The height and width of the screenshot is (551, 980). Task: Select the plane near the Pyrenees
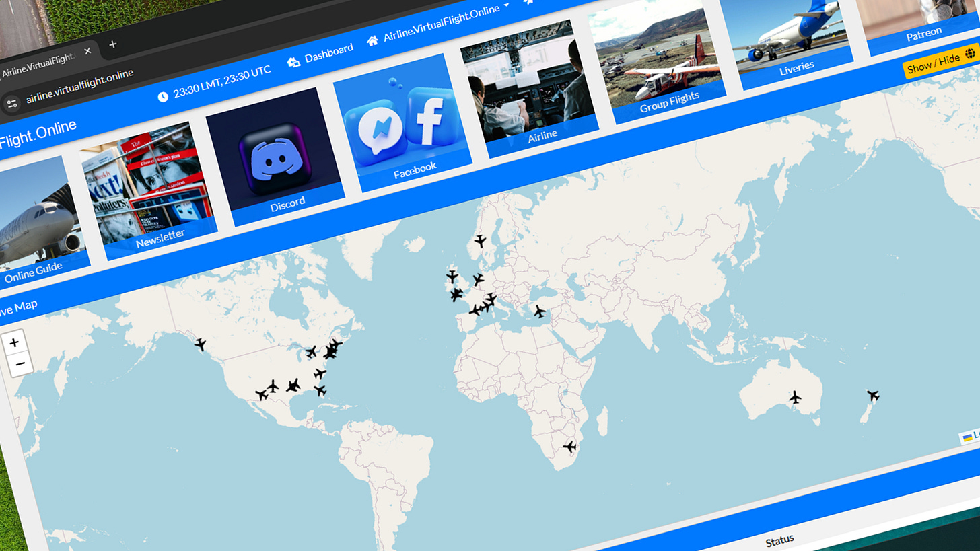click(x=475, y=310)
